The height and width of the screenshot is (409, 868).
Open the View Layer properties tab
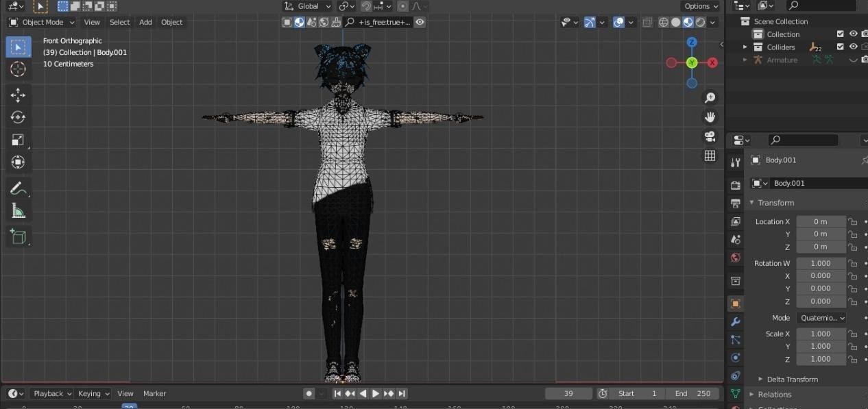(736, 221)
